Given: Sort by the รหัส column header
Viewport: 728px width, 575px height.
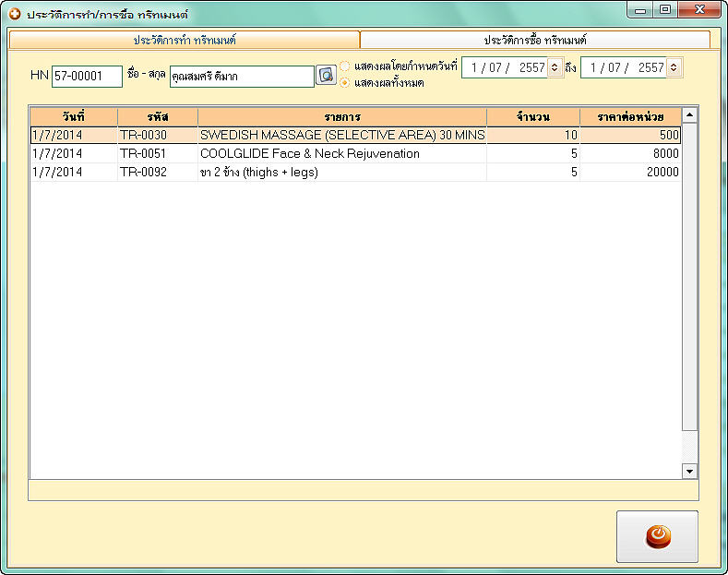Looking at the screenshot, I should tap(158, 116).
